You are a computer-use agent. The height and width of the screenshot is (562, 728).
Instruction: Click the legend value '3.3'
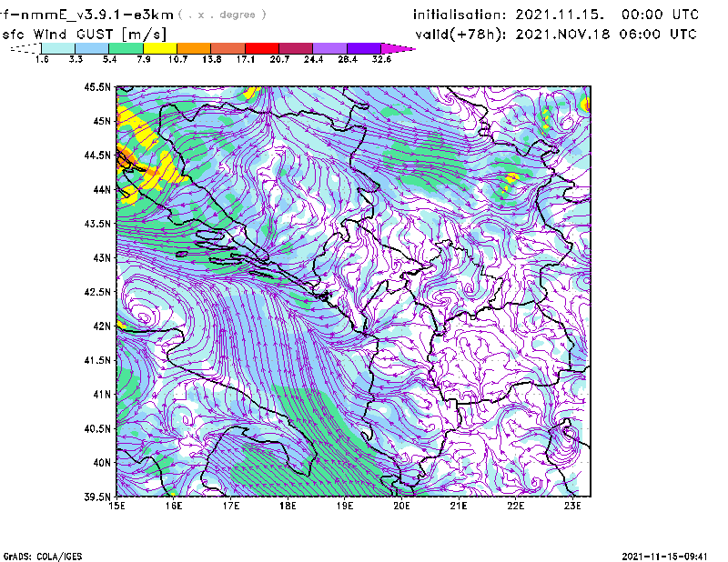(x=76, y=59)
